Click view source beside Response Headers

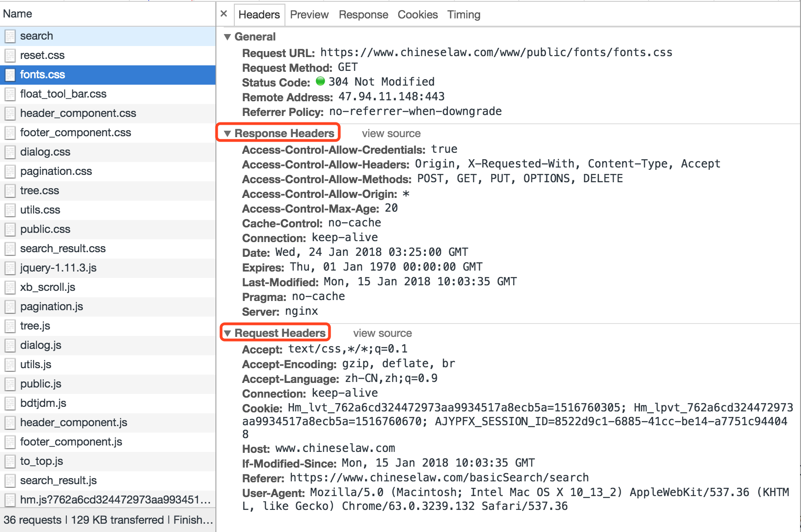click(391, 133)
